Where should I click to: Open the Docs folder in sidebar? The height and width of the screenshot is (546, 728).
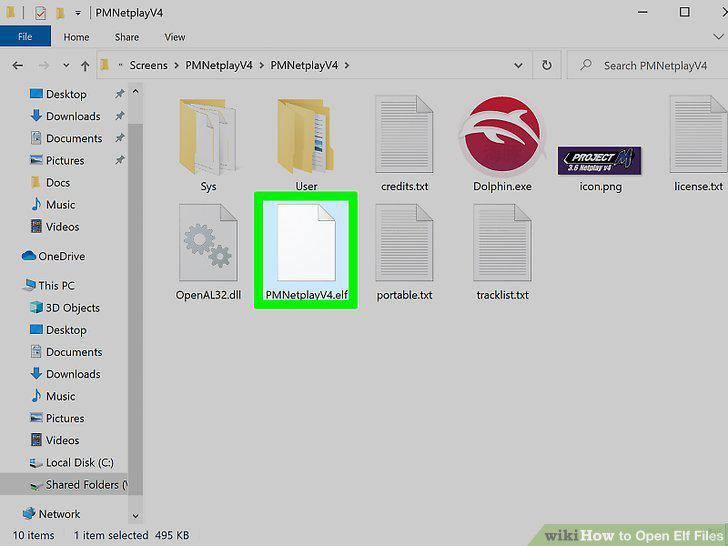58,182
